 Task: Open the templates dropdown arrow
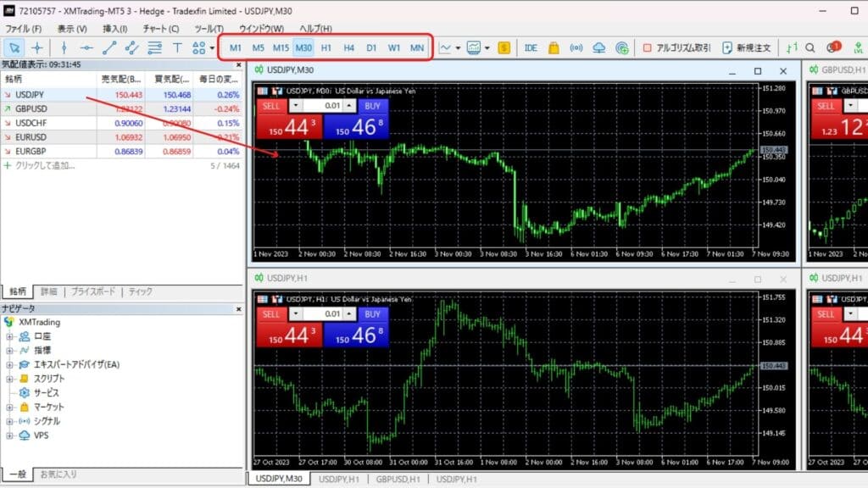click(487, 48)
